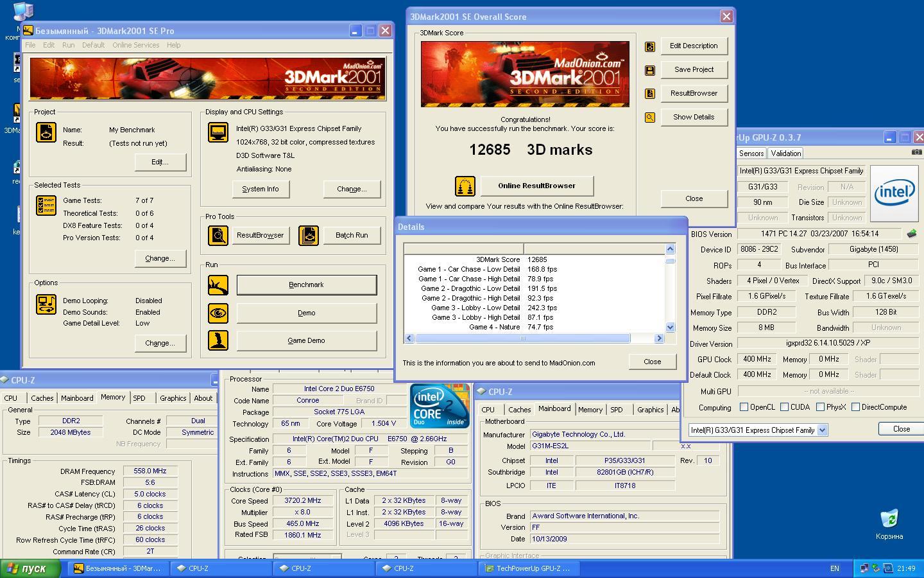
Task: Click the Show Details button
Action: [x=694, y=118]
